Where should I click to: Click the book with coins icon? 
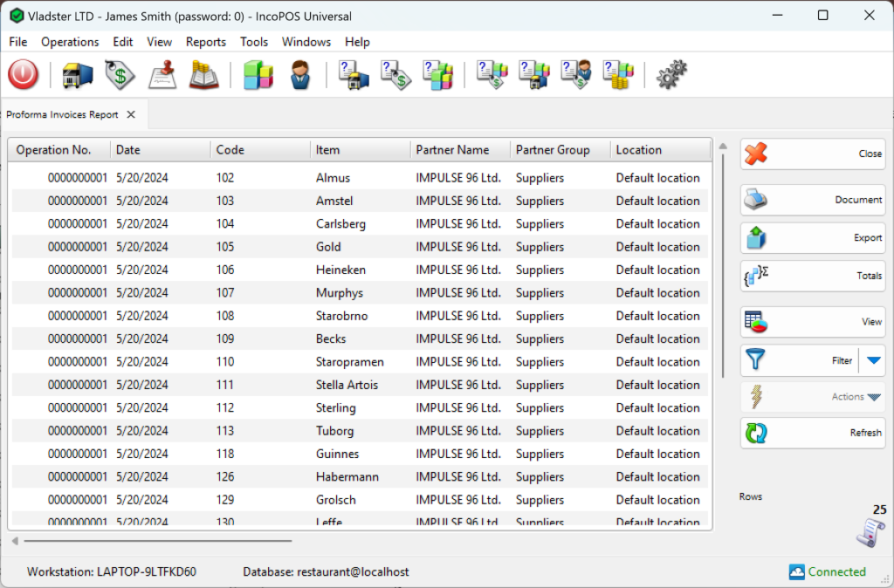tap(204, 75)
